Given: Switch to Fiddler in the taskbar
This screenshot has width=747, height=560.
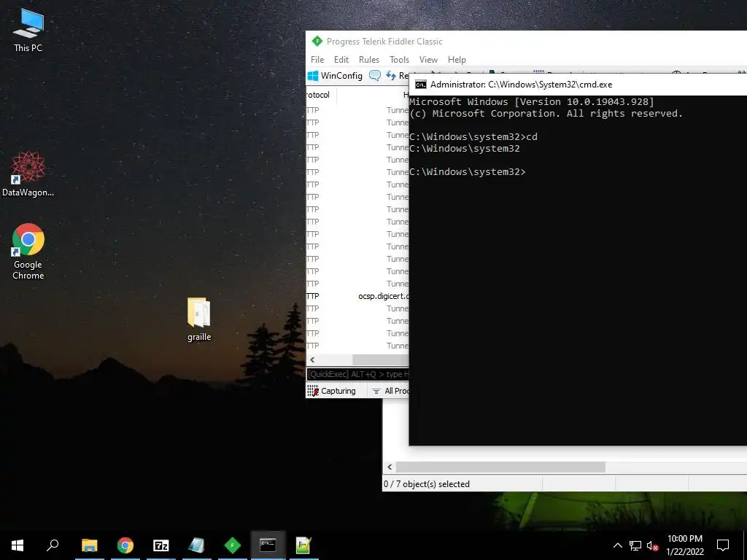Looking at the screenshot, I should [233, 545].
